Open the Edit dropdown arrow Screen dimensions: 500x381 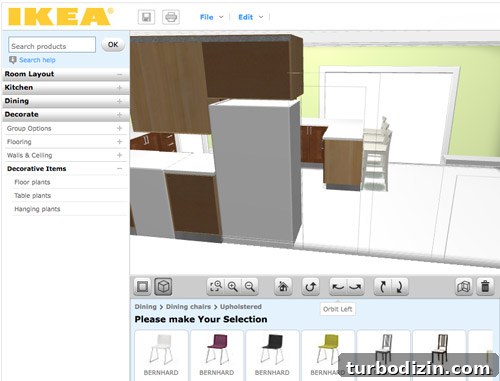point(261,17)
